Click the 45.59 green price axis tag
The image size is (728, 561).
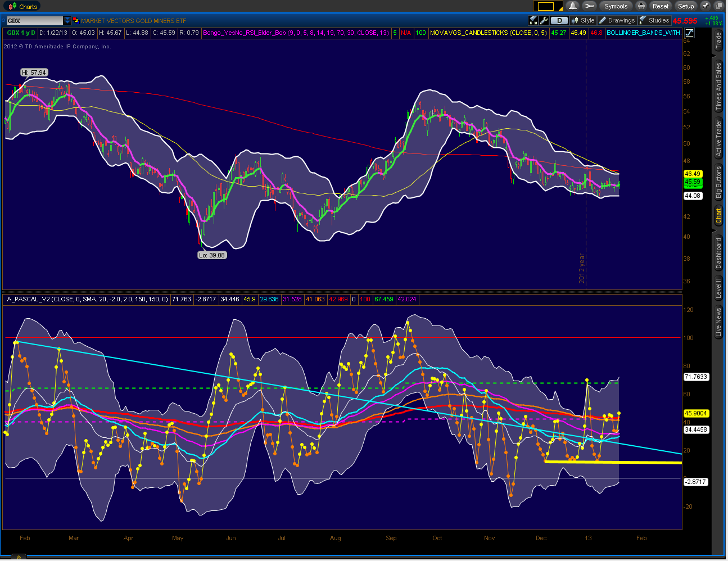click(x=693, y=182)
